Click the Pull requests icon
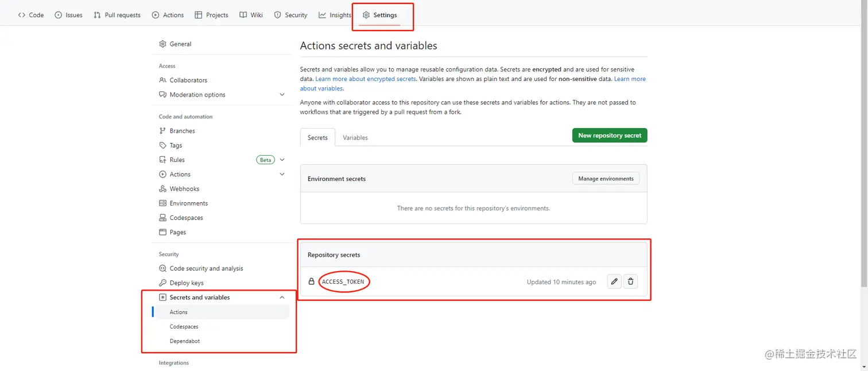Image resolution: width=868 pixels, height=371 pixels. pos(97,15)
